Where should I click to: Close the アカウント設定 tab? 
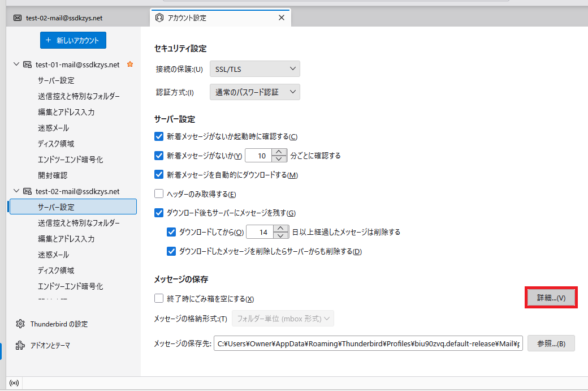[x=282, y=18]
